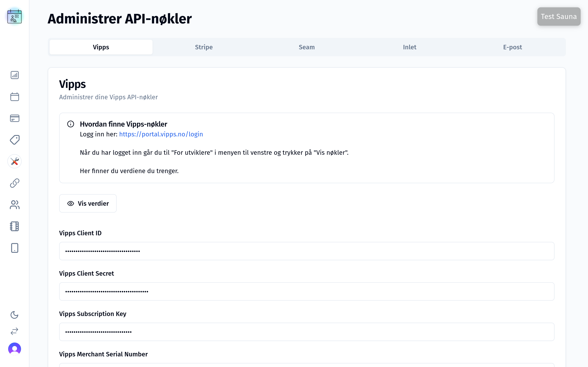Click the Vipps Client ID input field

(x=307, y=251)
